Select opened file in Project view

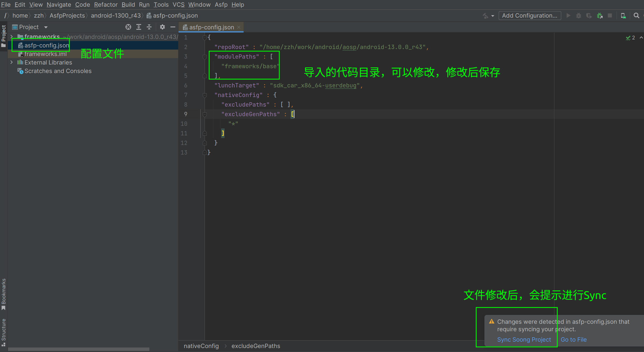[128, 27]
